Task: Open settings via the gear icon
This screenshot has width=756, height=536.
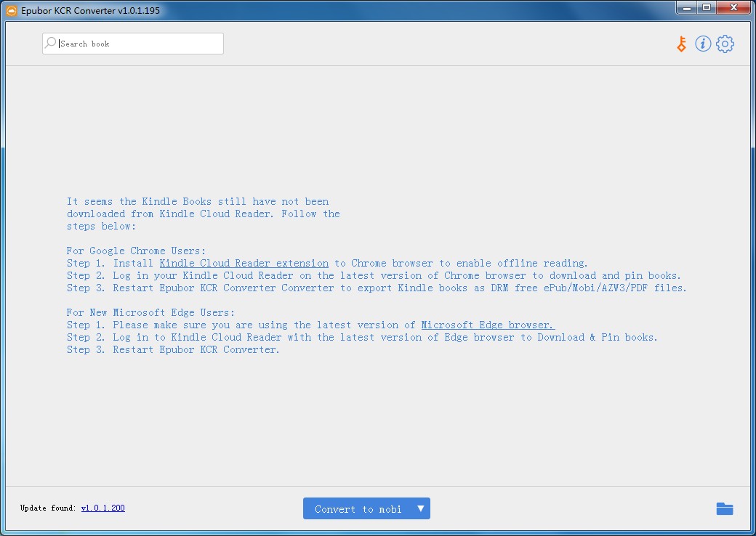Action: click(725, 44)
